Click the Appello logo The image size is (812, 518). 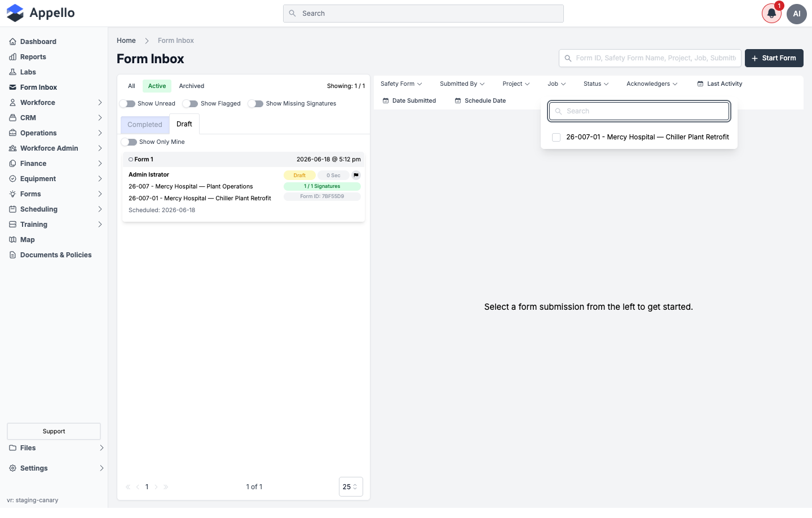coord(41,13)
